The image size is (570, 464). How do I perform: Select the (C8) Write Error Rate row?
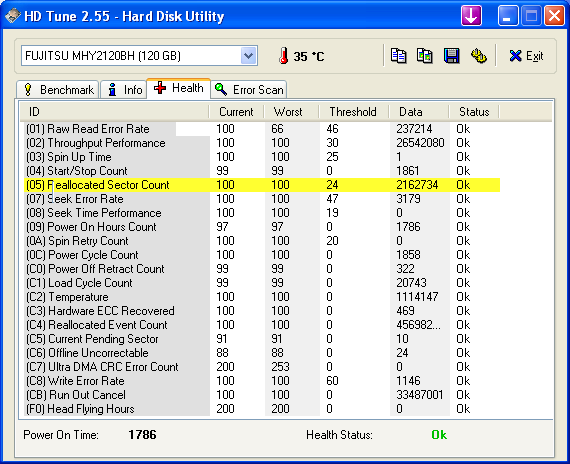[x=262, y=381]
